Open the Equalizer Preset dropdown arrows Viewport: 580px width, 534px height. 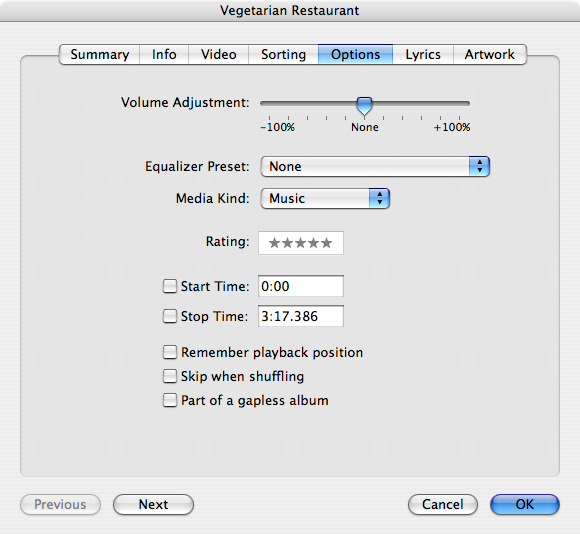tap(479, 166)
